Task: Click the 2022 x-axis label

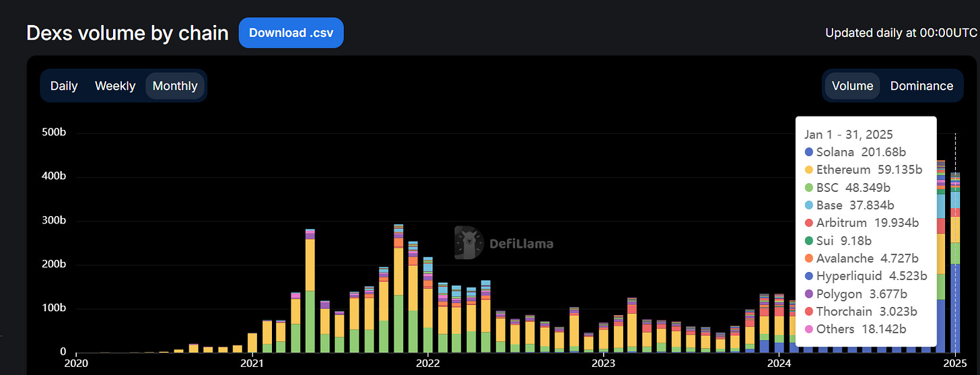Action: click(428, 364)
